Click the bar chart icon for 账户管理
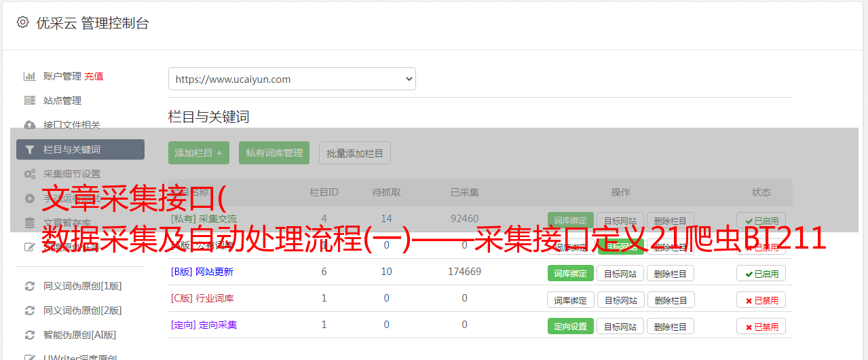868x360 pixels. coord(29,76)
